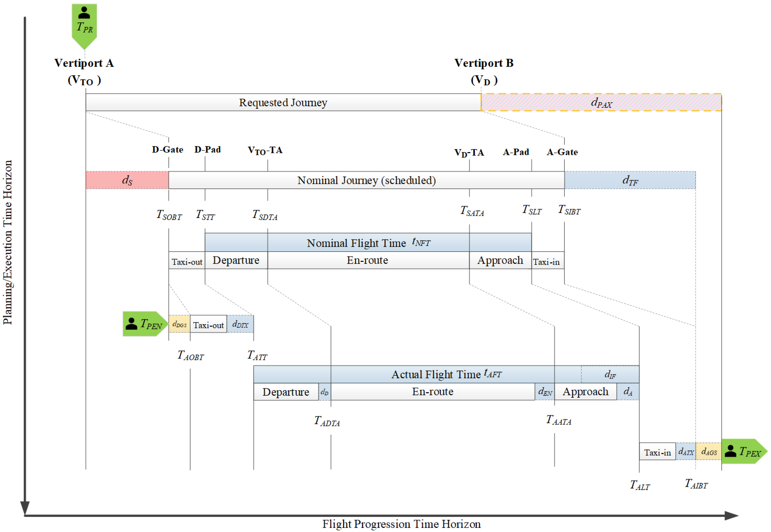The image size is (771, 532).
Task: Click the green T_PEX passenger arrow
Action: click(x=743, y=452)
